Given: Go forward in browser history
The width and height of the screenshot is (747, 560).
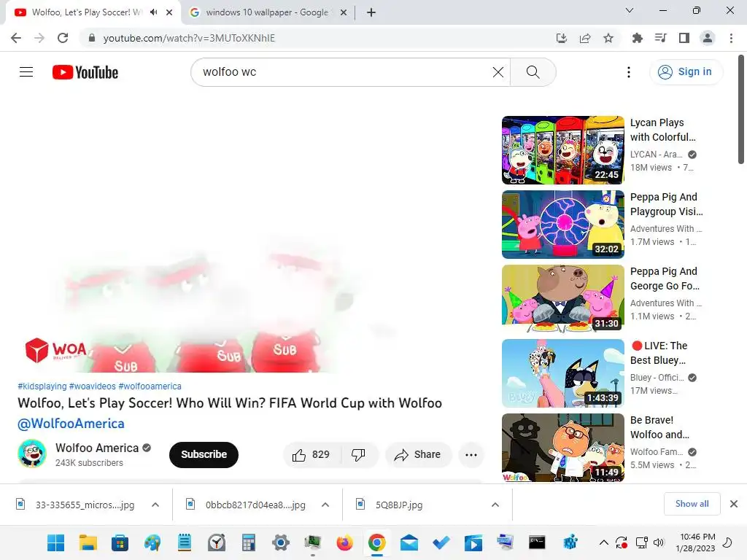Looking at the screenshot, I should click(39, 38).
